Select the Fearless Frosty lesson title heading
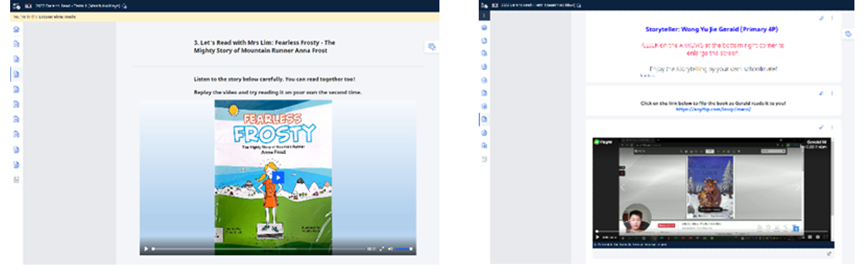 coord(264,46)
